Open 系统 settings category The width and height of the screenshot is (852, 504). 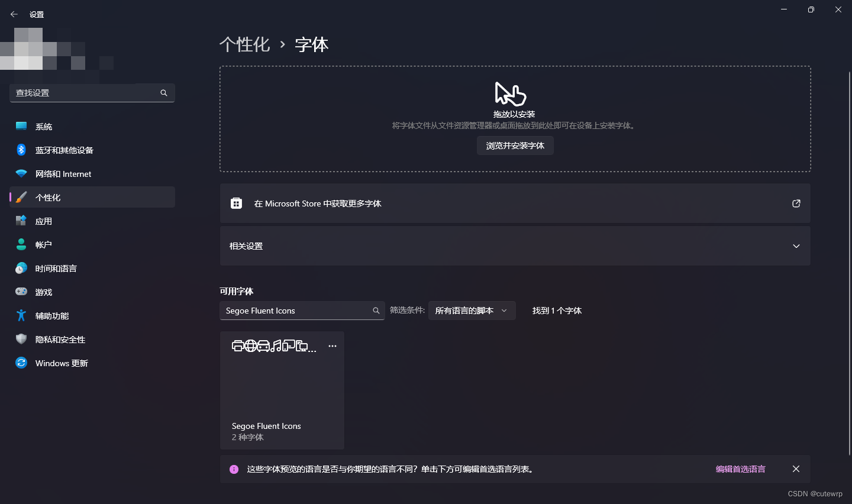[x=92, y=126]
